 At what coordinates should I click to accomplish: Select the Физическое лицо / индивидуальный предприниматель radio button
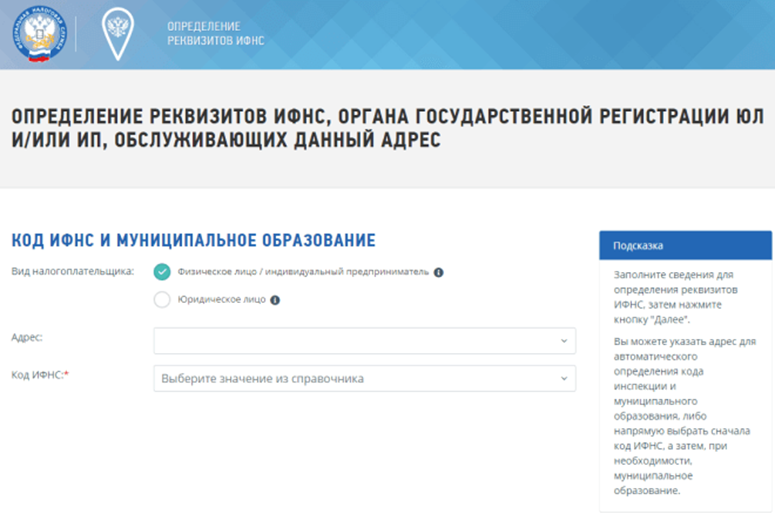pyautogui.click(x=162, y=271)
